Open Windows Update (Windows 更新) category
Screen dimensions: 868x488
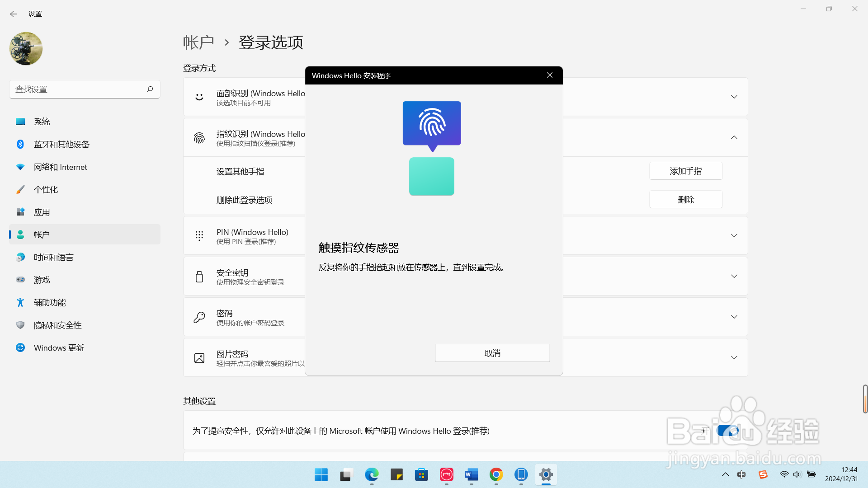[85, 347]
